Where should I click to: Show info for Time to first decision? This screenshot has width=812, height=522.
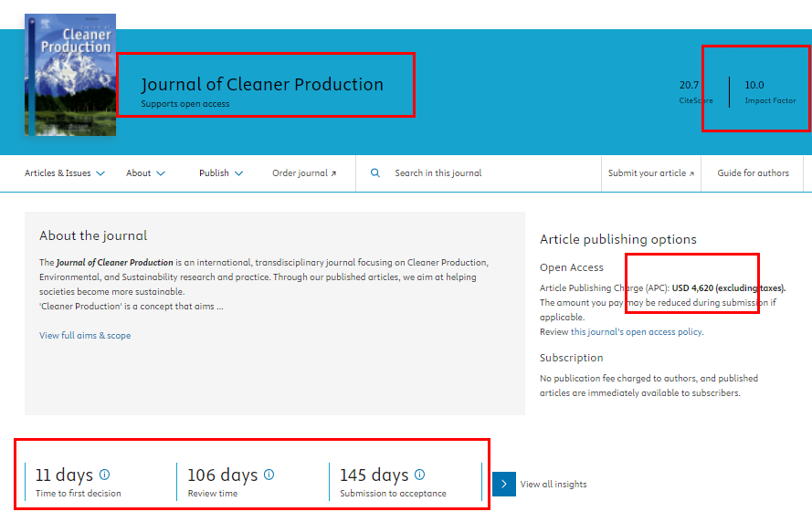(105, 475)
